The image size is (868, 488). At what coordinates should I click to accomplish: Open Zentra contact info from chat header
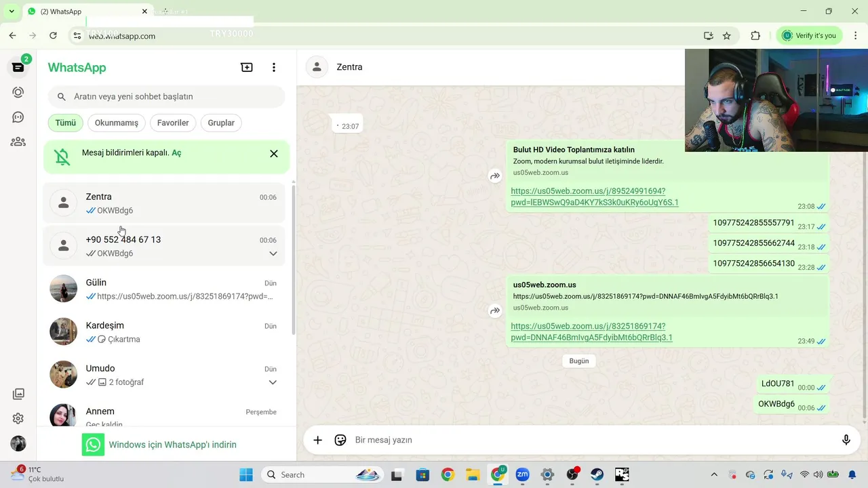point(349,67)
